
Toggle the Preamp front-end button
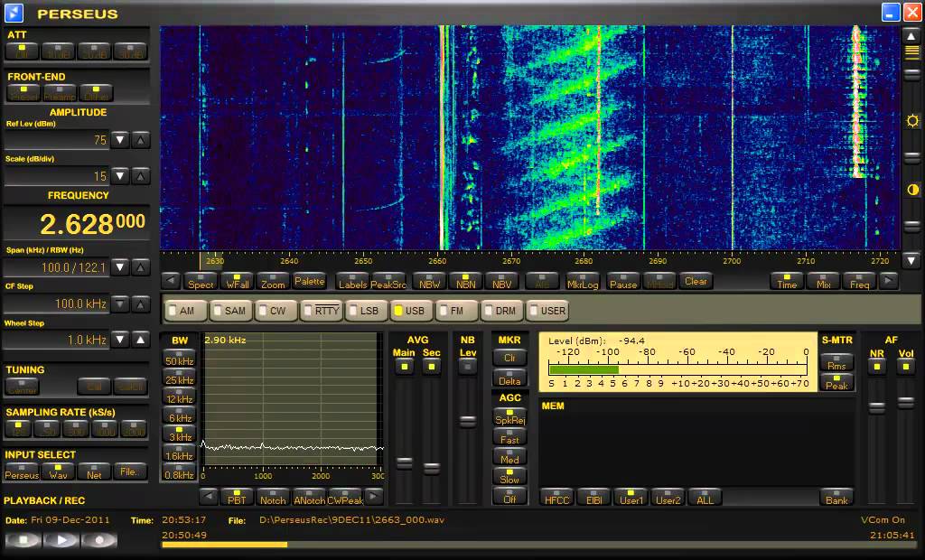60,93
